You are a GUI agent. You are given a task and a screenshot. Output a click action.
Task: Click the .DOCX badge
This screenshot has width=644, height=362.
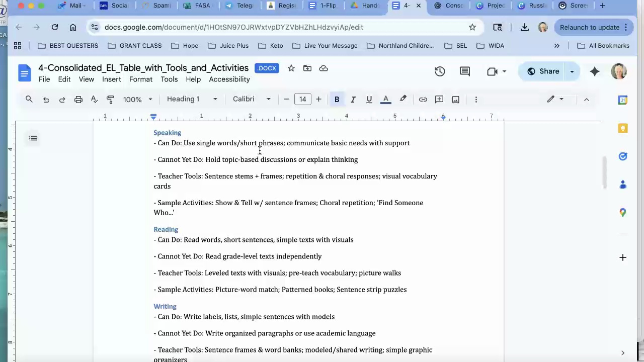pyautogui.click(x=267, y=68)
